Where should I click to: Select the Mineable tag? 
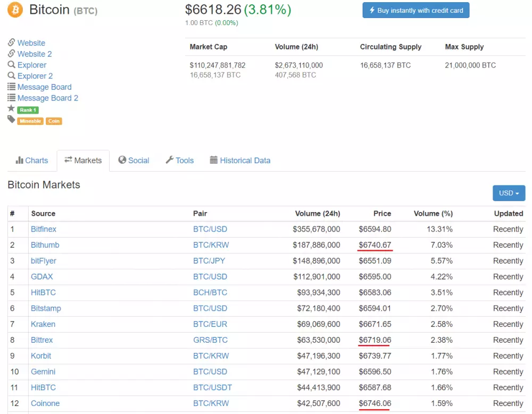coord(30,121)
